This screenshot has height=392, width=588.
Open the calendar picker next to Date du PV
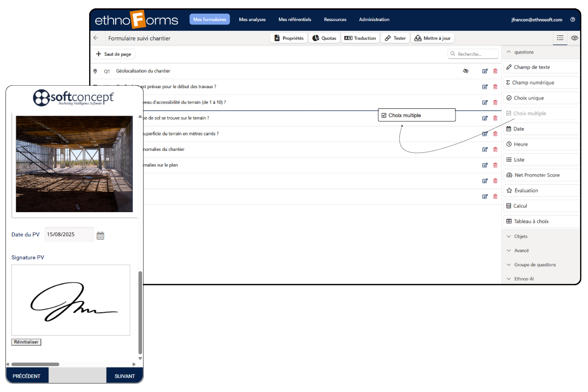(x=100, y=235)
